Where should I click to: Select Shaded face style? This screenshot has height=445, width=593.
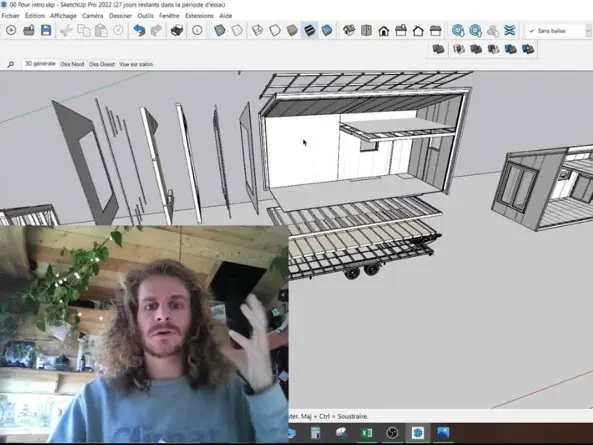292,30
